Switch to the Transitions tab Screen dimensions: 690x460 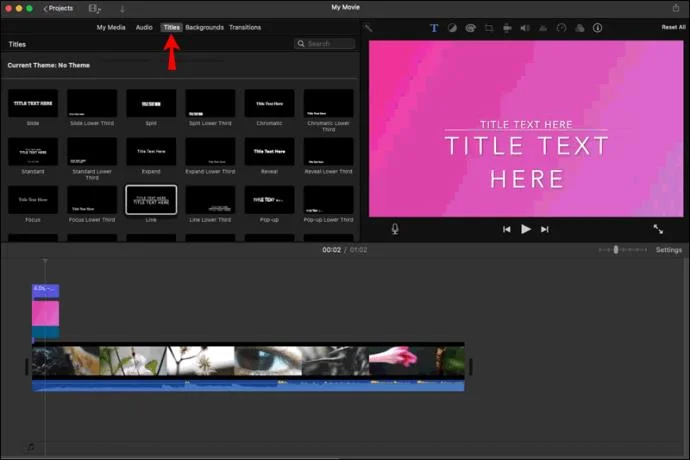[245, 27]
